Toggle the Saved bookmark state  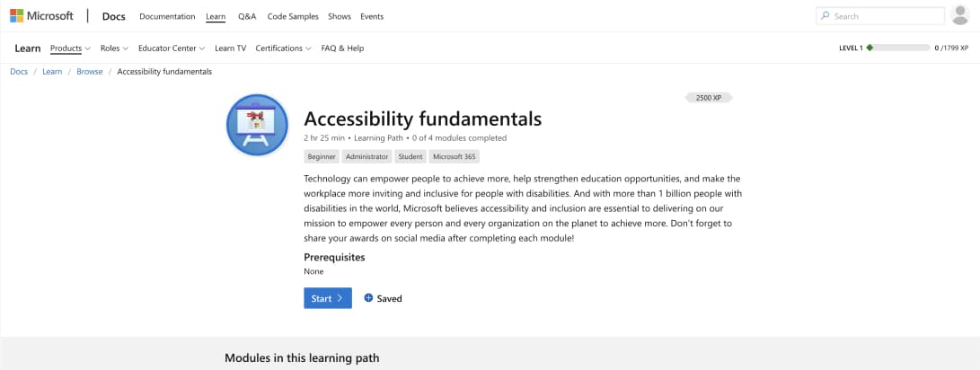[384, 298]
